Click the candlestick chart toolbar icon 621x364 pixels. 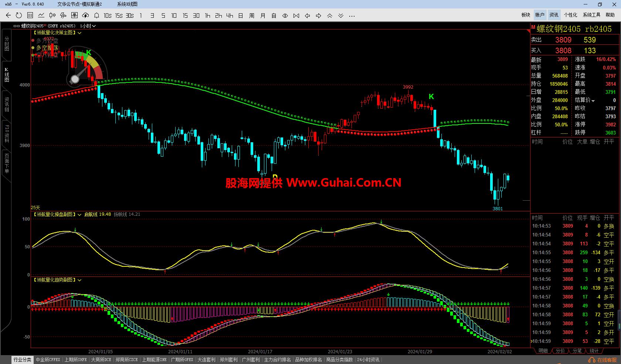52,16
